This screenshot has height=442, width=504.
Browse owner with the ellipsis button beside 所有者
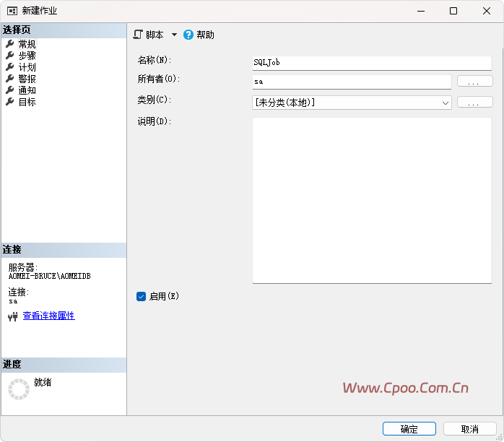(474, 82)
